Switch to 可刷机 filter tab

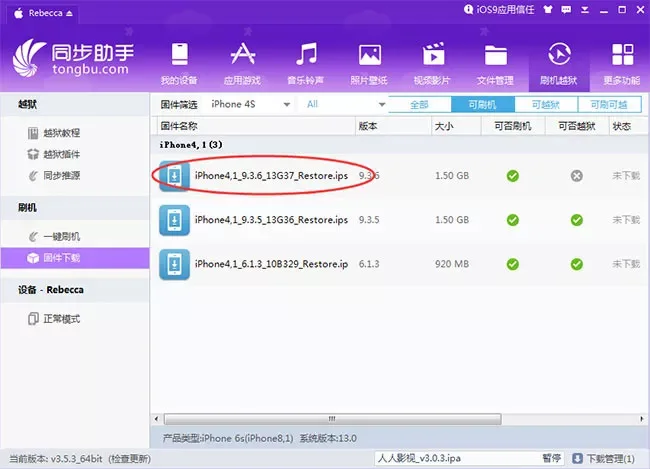(x=483, y=104)
